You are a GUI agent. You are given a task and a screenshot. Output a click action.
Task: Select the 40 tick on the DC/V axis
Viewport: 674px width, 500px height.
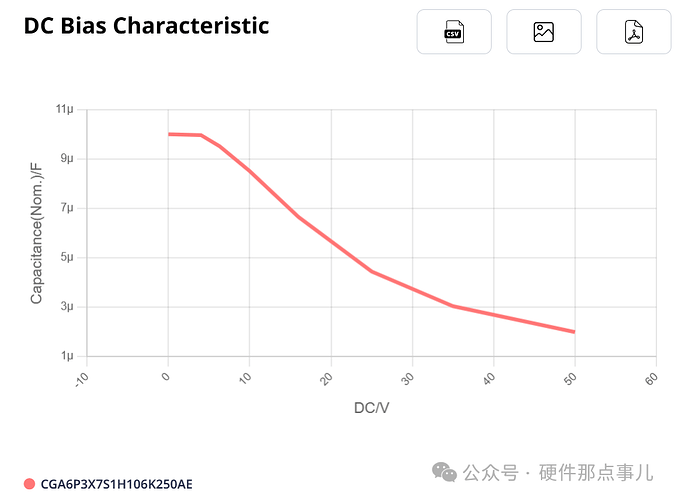pos(490,376)
